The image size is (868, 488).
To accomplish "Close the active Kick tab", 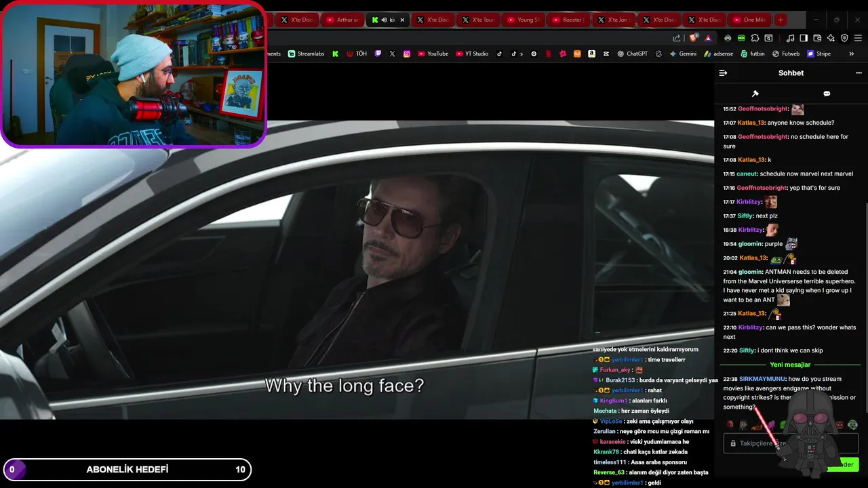I will tap(402, 20).
